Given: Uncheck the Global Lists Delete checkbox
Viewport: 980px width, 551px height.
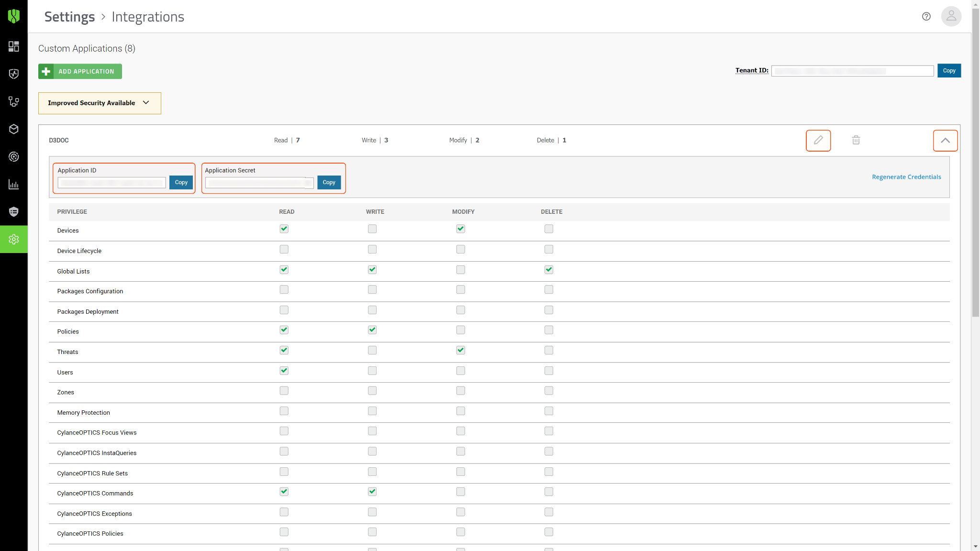Looking at the screenshot, I should tap(549, 270).
